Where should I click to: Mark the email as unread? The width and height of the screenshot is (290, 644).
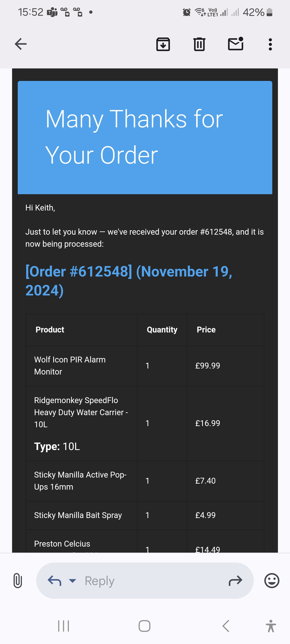pos(235,44)
